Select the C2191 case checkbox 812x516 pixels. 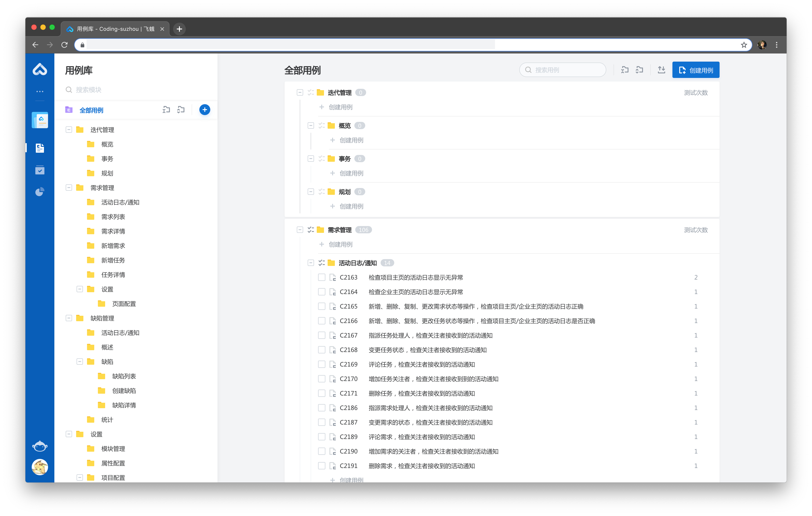(321, 466)
